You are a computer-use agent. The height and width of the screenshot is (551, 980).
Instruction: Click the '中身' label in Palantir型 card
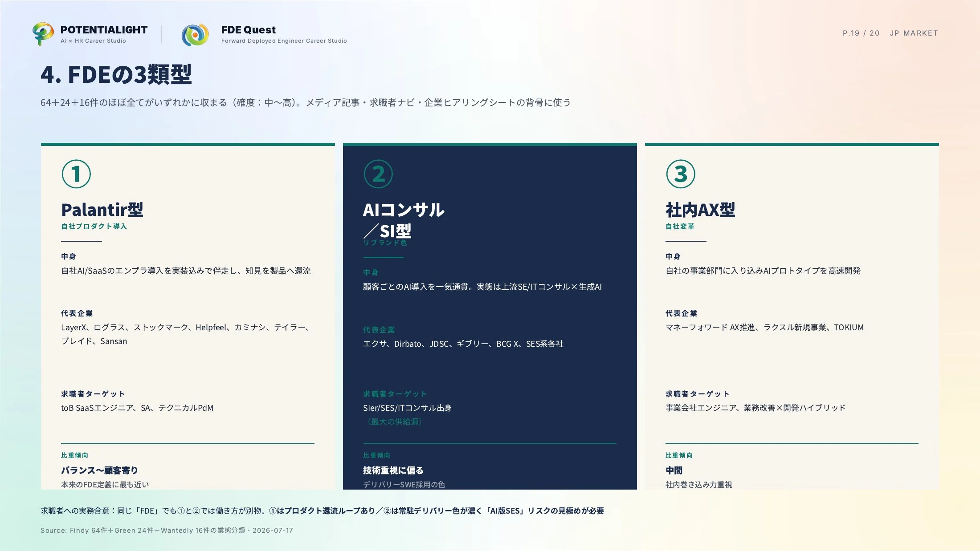pyautogui.click(x=69, y=256)
